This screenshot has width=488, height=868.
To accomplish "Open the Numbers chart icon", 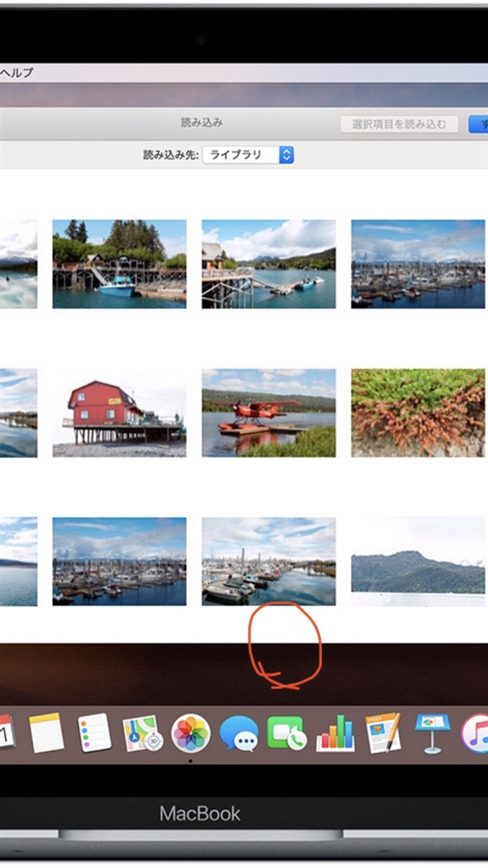I will point(335,733).
